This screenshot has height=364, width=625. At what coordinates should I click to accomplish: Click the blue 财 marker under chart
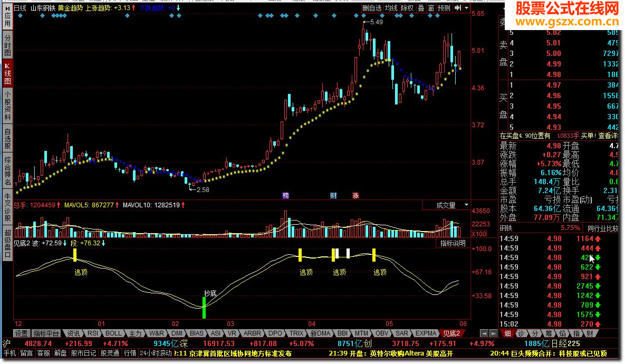point(333,195)
